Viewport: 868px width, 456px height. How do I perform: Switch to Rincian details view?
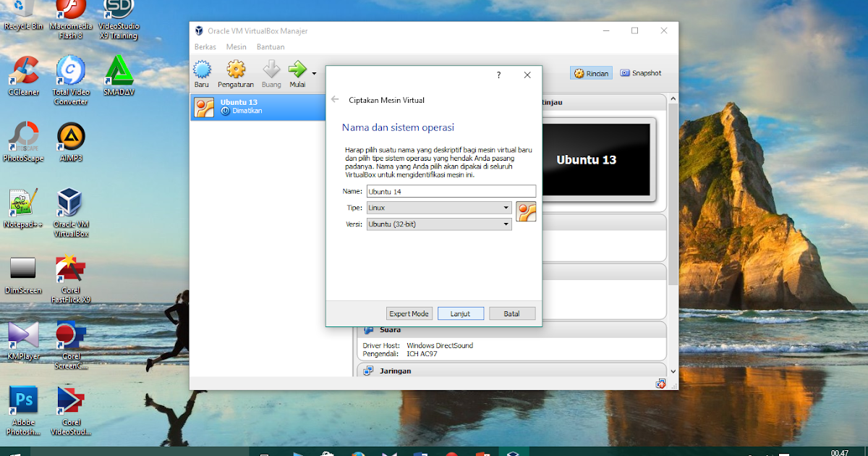tap(592, 73)
